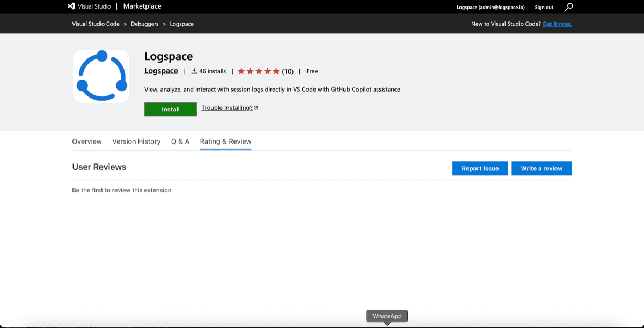This screenshot has height=328, width=644.
Task: Click the Logspace breadcrumb item
Action: pos(182,24)
